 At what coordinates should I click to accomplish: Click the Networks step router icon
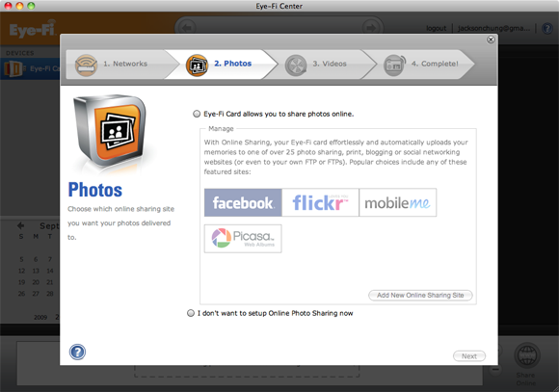(x=86, y=65)
